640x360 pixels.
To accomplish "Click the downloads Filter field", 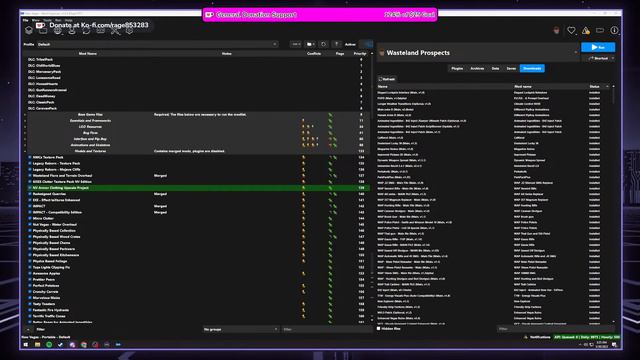I will click(x=555, y=329).
